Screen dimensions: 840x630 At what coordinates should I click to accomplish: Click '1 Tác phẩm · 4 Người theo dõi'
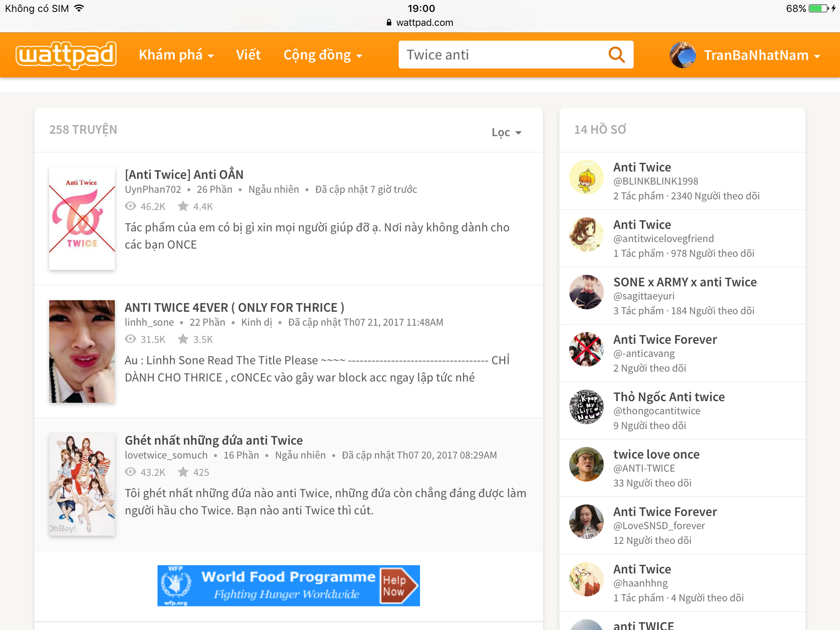[x=678, y=598]
